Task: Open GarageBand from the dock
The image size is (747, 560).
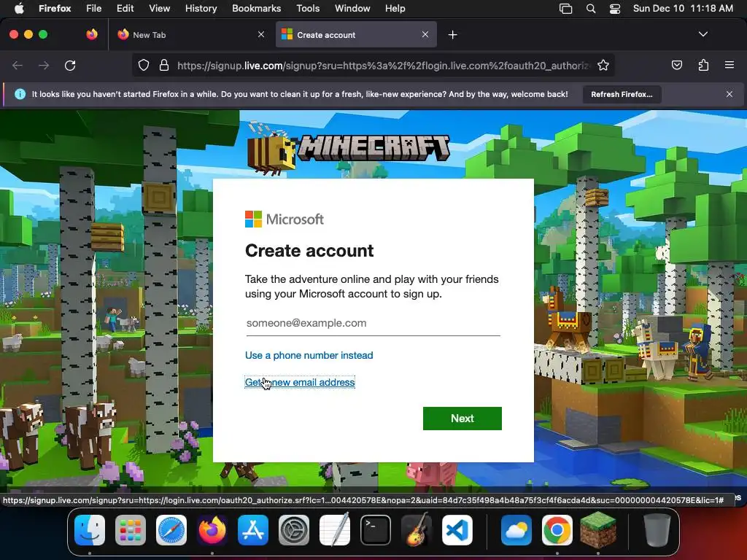Action: (417, 530)
